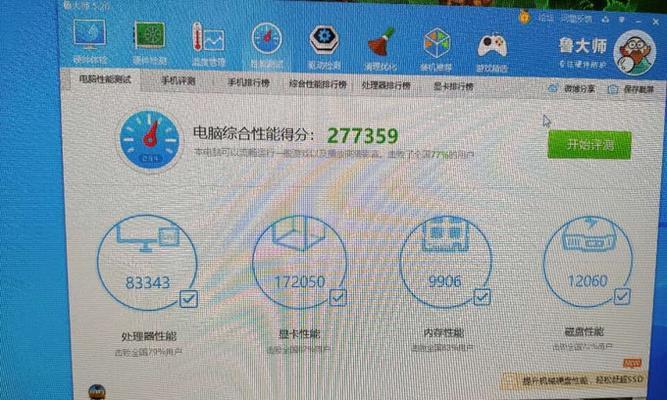This screenshot has width=667, height=400.
Task: Switch to the 电脑性能测试 tab
Action: point(104,79)
